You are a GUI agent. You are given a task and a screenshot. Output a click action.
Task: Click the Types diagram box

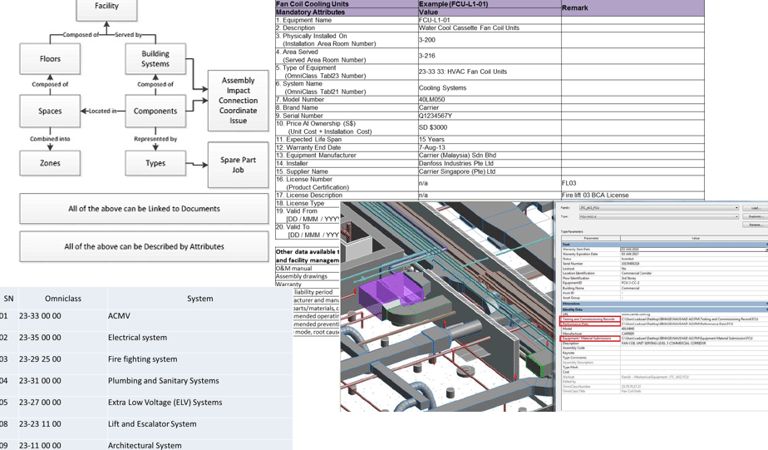tap(155, 162)
